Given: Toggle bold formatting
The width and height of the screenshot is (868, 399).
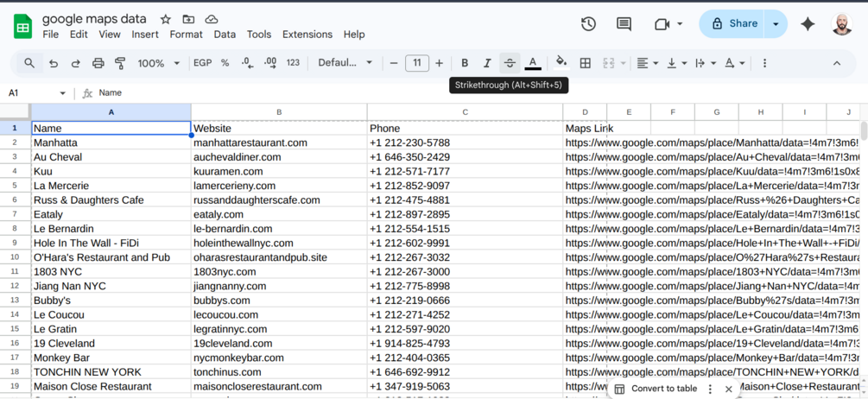Looking at the screenshot, I should pyautogui.click(x=465, y=63).
